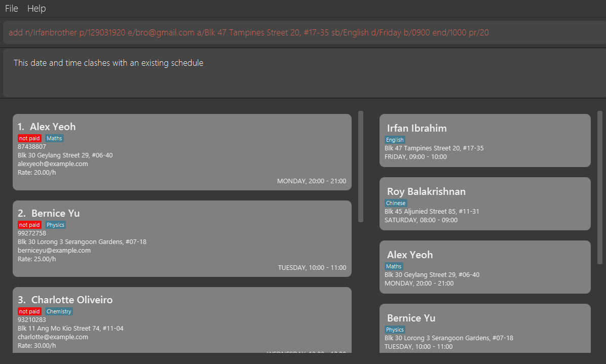Click Bernice Yu's 'not paid' tag
This screenshot has width=606, height=364.
[x=29, y=225]
